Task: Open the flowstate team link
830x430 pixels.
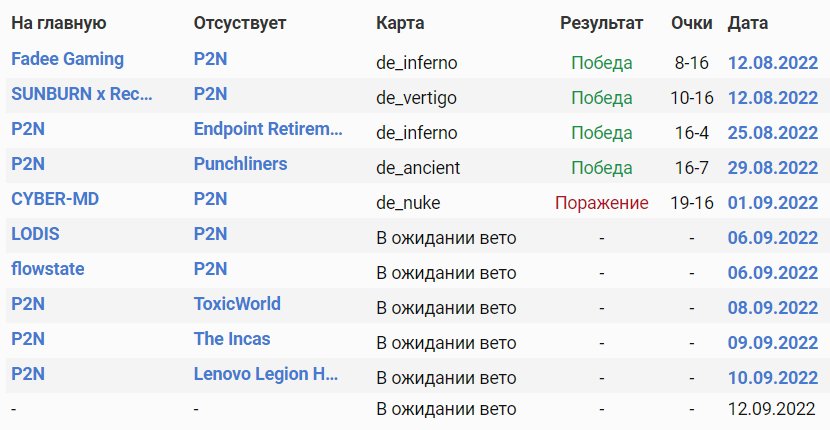Action: (x=47, y=269)
